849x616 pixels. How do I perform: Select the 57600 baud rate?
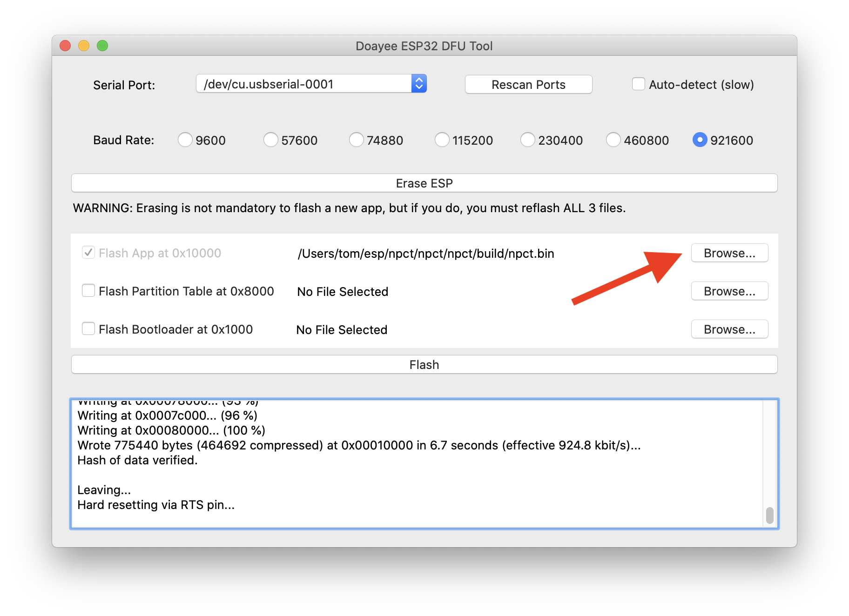point(271,140)
